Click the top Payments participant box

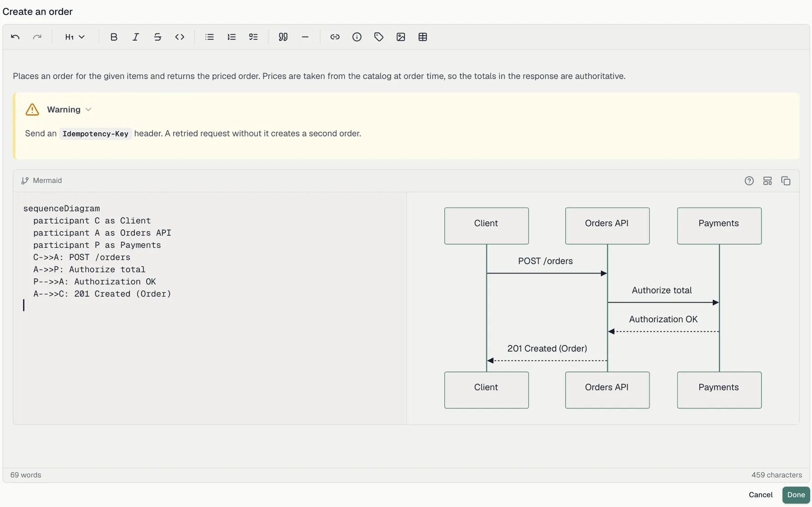[719, 226]
